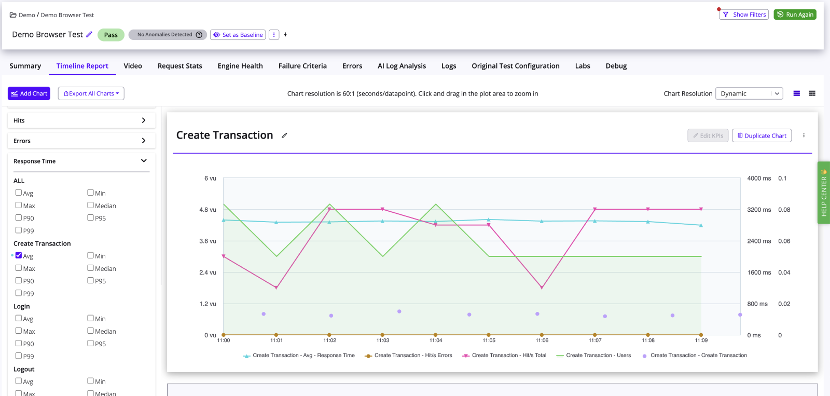The width and height of the screenshot is (830, 396).
Task: Click the Hits Total data point at 11:01
Action: (276, 287)
